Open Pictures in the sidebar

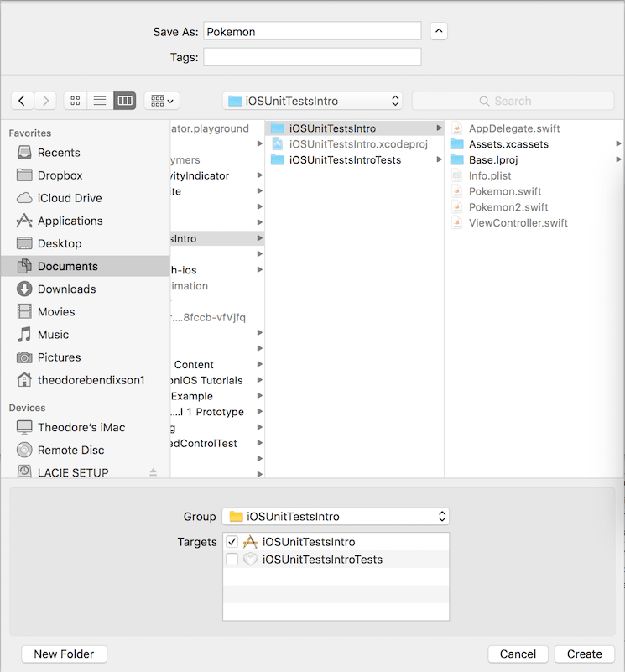click(x=85, y=357)
